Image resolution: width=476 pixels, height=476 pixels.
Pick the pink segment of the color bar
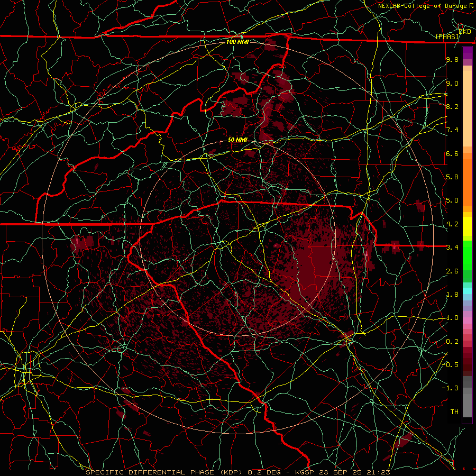(467, 321)
